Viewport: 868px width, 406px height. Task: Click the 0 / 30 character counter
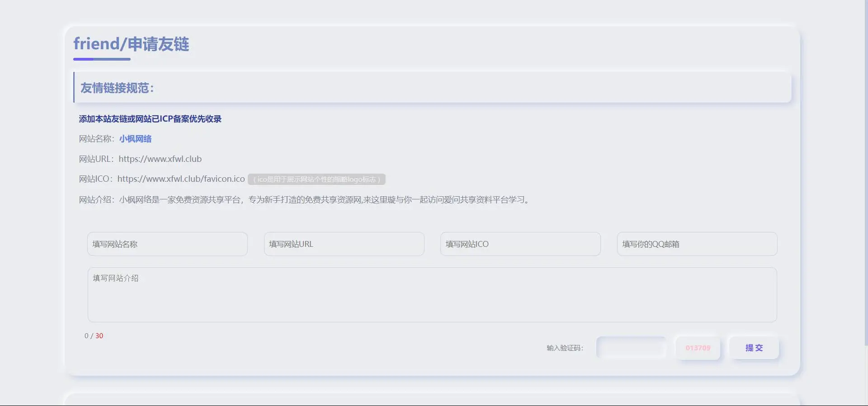[x=94, y=336]
